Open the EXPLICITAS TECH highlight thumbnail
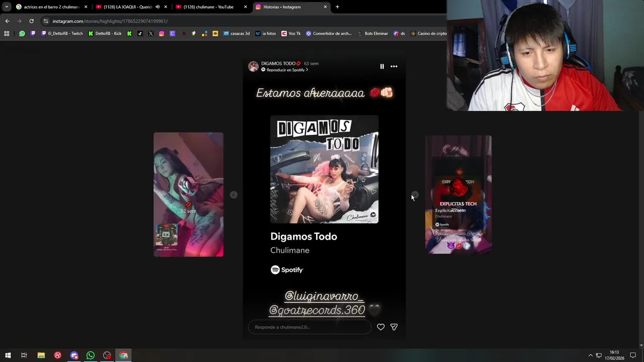 point(458,195)
